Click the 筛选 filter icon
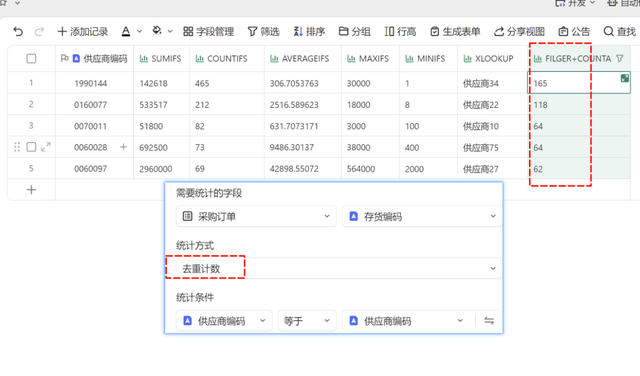 264,31
